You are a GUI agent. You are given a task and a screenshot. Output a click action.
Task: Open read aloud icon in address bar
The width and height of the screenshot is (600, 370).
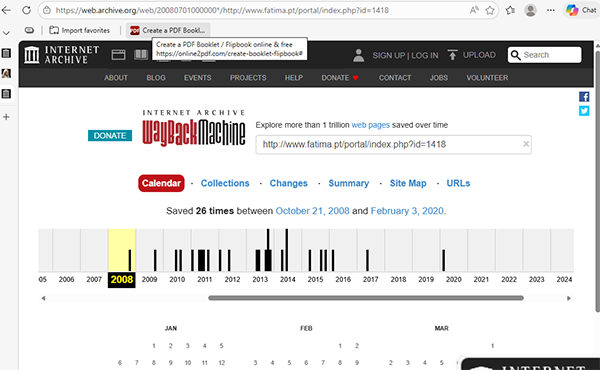click(x=474, y=10)
